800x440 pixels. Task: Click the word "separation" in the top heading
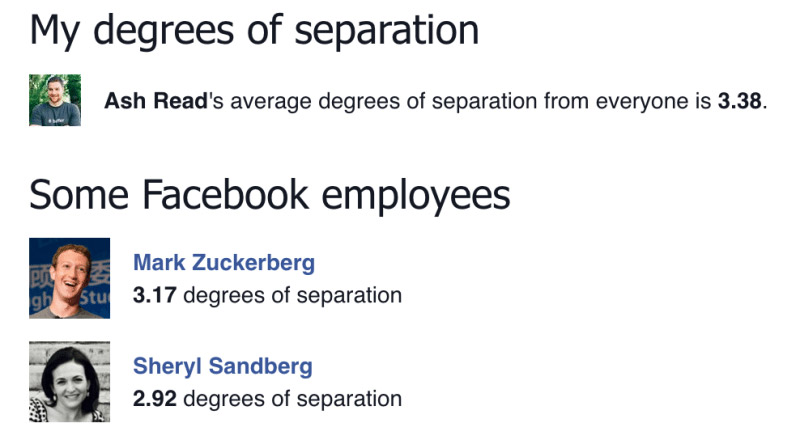coord(390,30)
